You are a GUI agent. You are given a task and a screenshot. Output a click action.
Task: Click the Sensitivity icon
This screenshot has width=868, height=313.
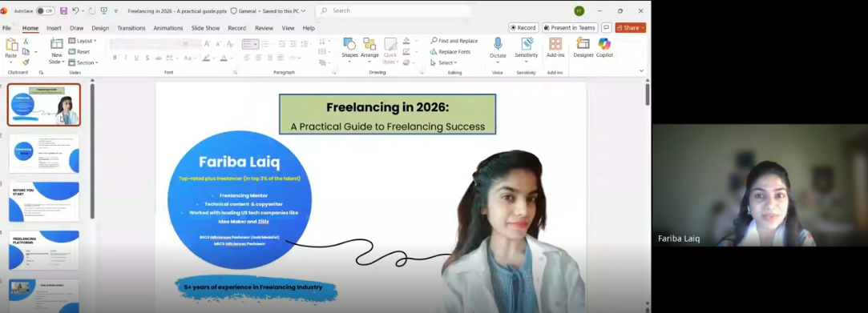527,44
